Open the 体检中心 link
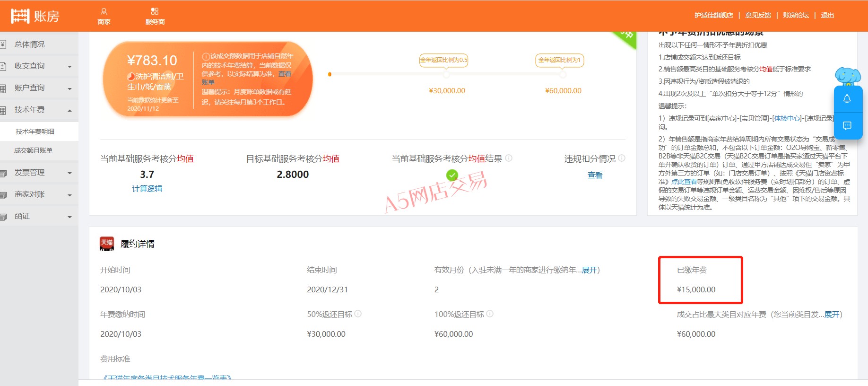The height and width of the screenshot is (386, 868). point(787,118)
